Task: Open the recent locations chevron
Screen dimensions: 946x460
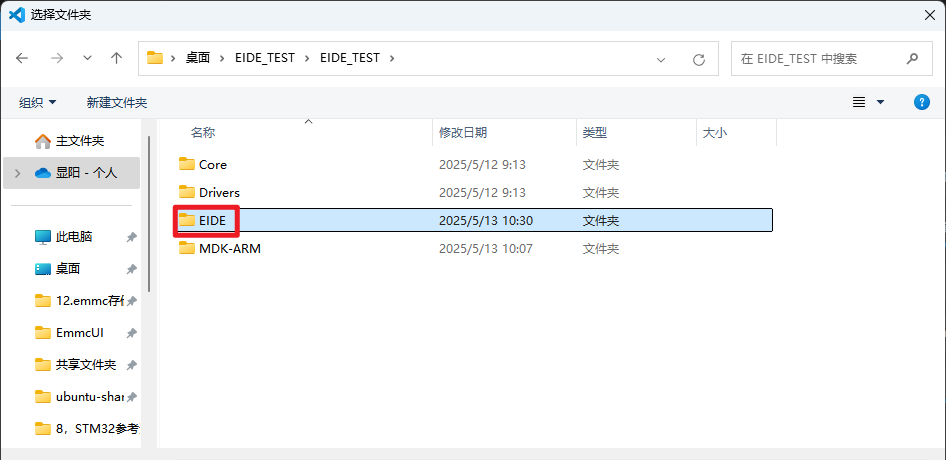Action: (x=87, y=59)
